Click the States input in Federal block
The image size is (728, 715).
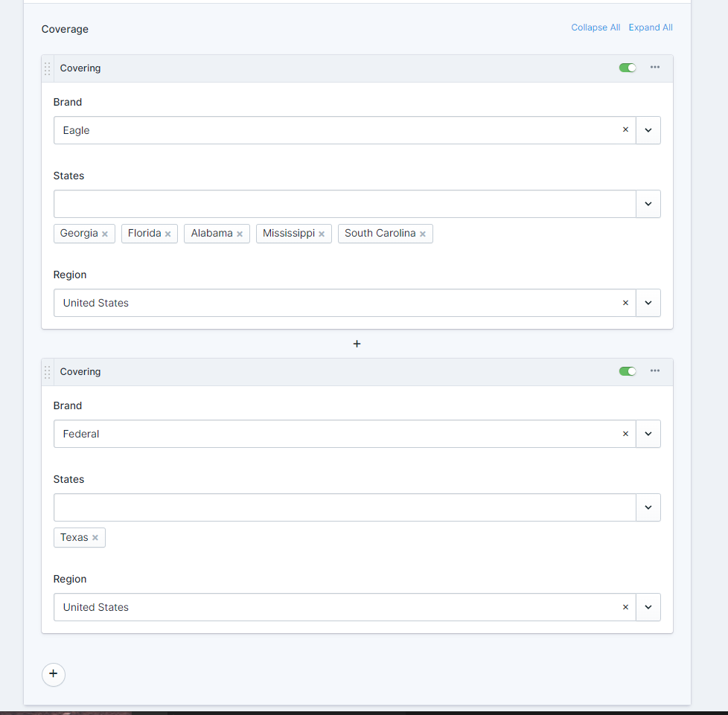[x=345, y=507]
